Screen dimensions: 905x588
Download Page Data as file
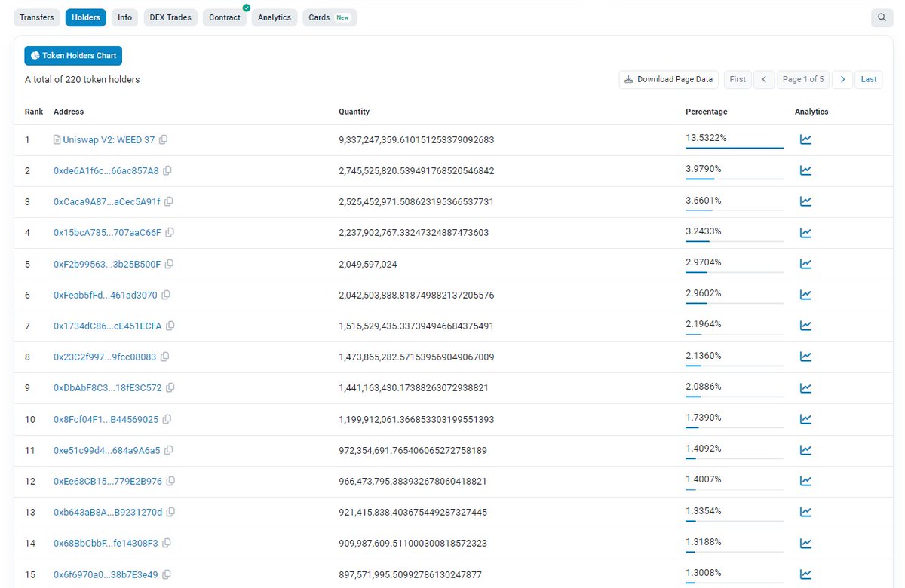pos(669,79)
